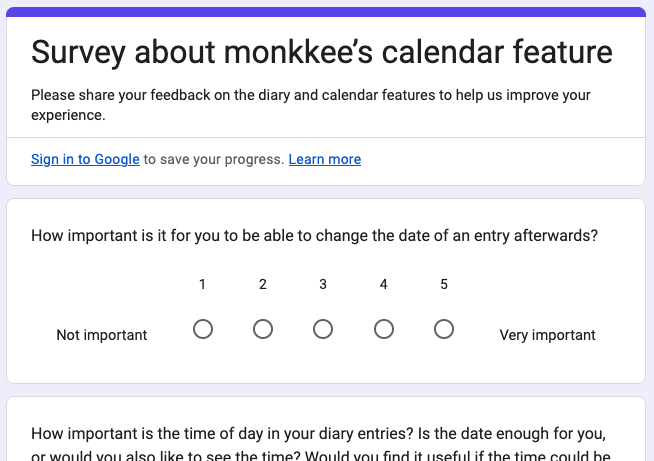
Task: Click the change date question text
Action: (x=314, y=236)
